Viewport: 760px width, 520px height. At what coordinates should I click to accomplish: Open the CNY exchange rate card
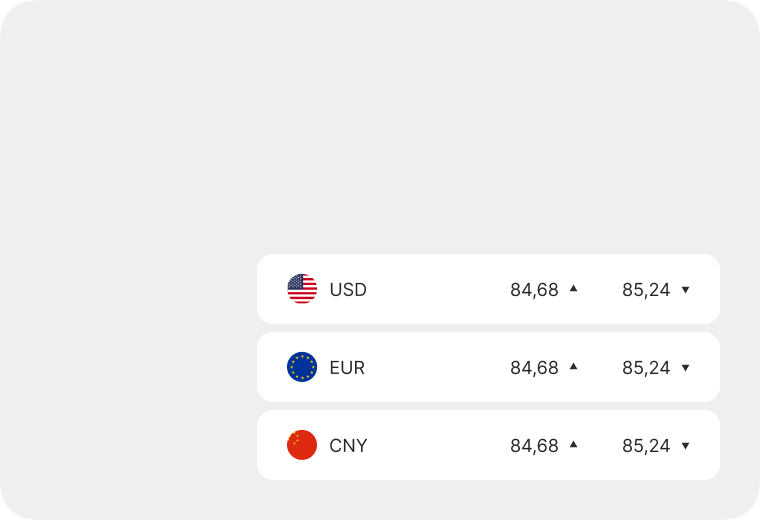[x=430, y=445]
